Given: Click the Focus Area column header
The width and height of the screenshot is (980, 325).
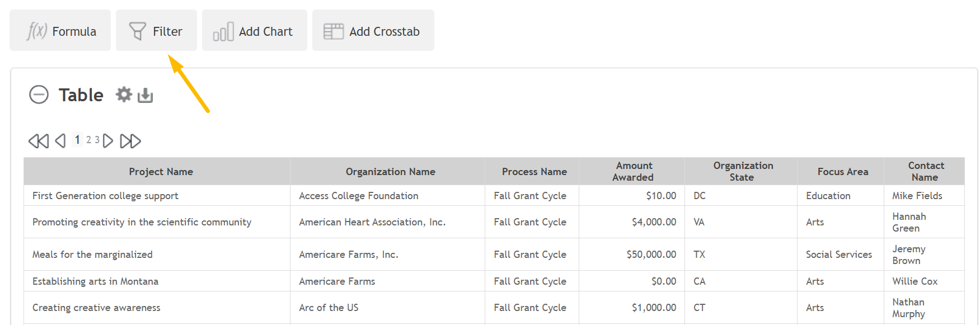Looking at the screenshot, I should [x=842, y=172].
